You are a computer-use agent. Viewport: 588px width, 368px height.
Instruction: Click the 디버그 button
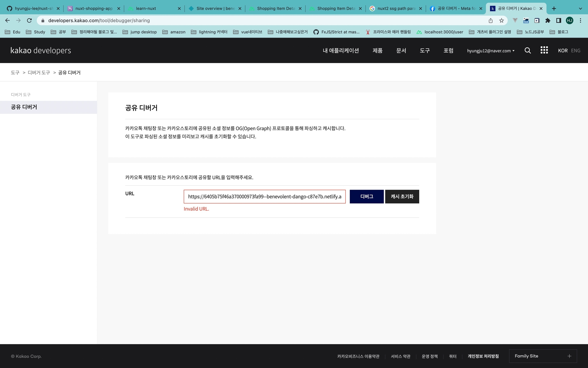[367, 197]
